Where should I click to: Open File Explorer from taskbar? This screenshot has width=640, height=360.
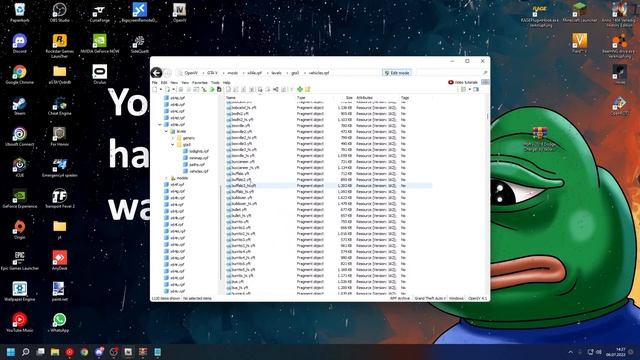click(55, 352)
